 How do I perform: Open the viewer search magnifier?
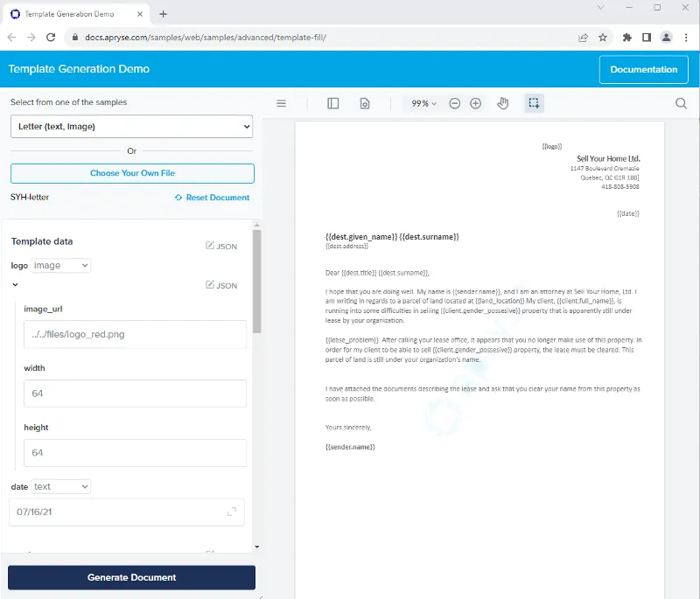click(681, 103)
